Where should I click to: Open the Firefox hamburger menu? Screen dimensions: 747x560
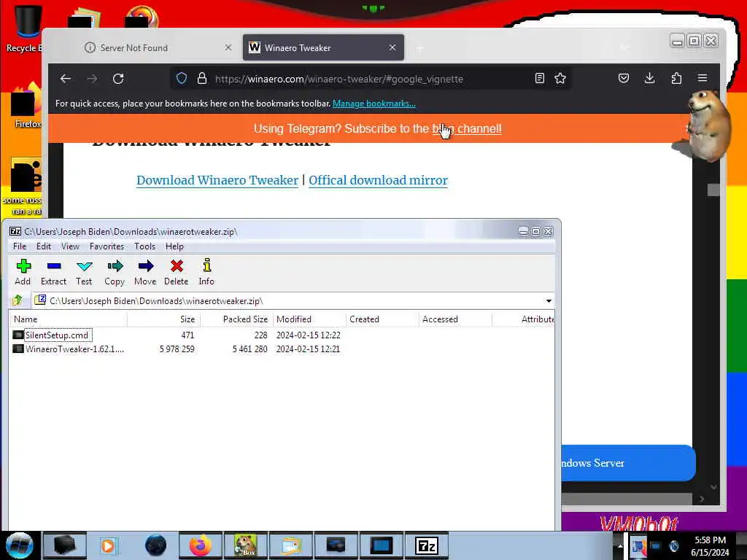click(x=703, y=78)
